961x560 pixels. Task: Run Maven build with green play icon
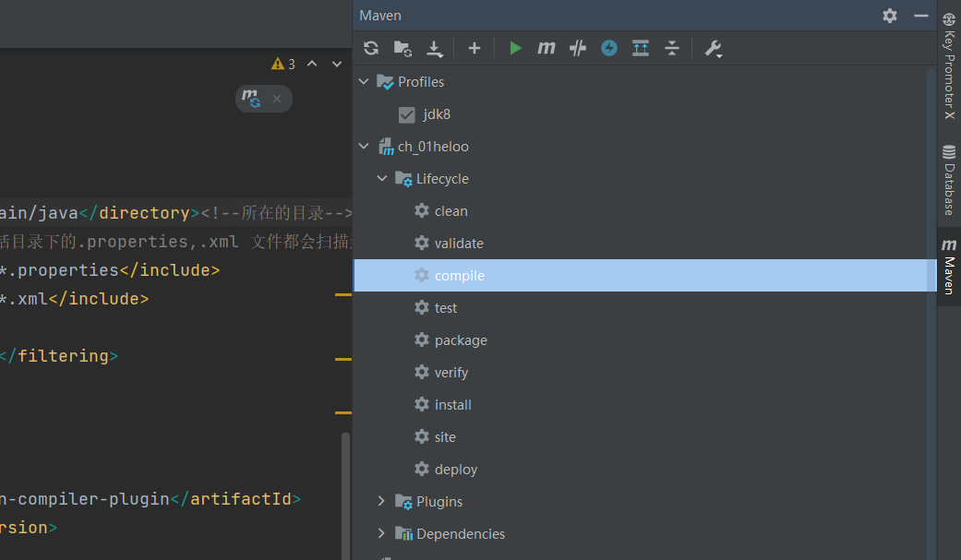pyautogui.click(x=515, y=48)
